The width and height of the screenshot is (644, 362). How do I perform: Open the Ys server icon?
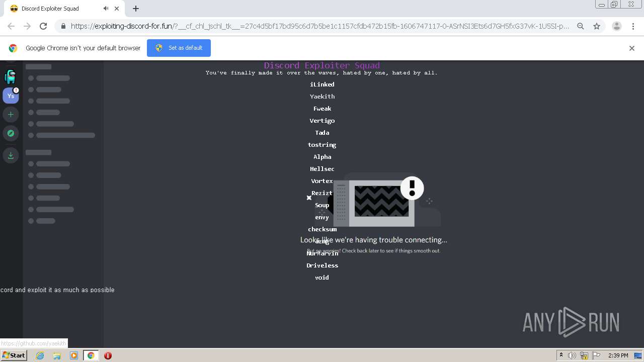tap(11, 96)
